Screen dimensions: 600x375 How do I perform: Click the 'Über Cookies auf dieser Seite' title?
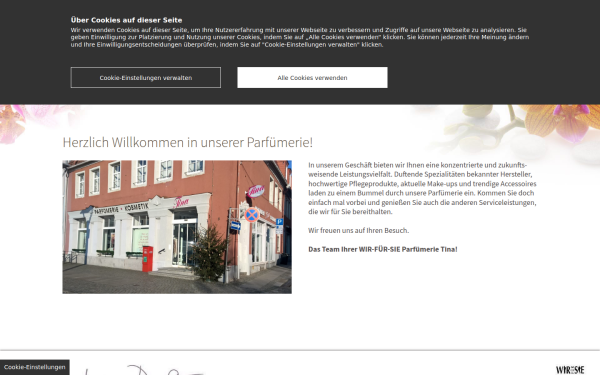click(126, 20)
